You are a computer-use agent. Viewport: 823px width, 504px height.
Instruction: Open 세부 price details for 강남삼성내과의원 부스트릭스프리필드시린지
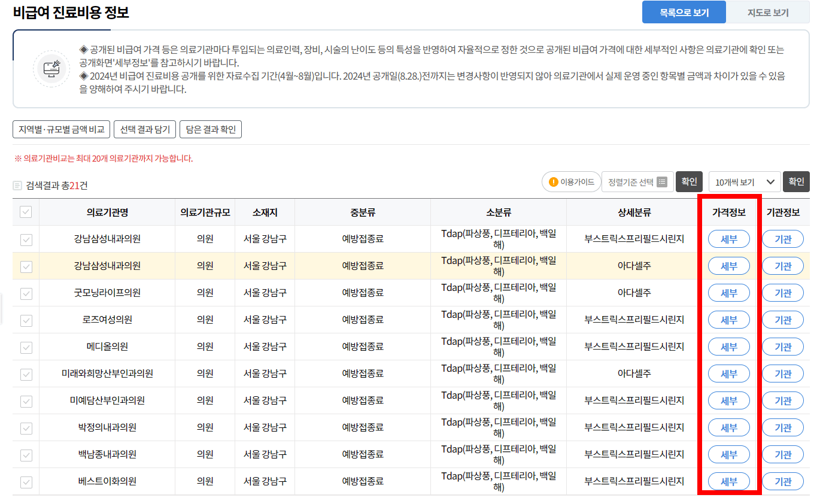tap(729, 239)
